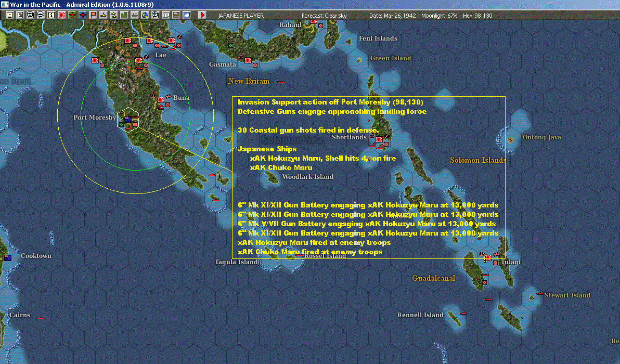Open the globe strategic map icon

point(145,15)
